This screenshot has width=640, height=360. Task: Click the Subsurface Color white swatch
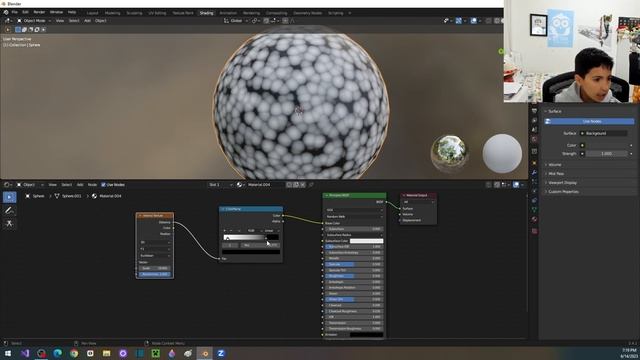(367, 241)
